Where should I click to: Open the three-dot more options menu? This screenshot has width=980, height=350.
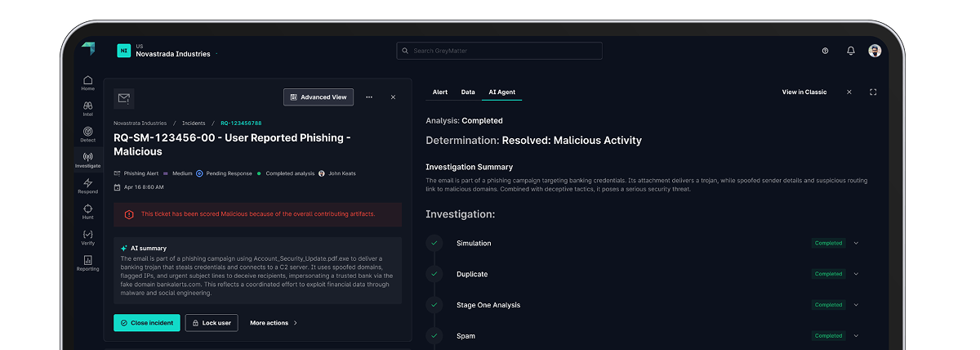[369, 97]
